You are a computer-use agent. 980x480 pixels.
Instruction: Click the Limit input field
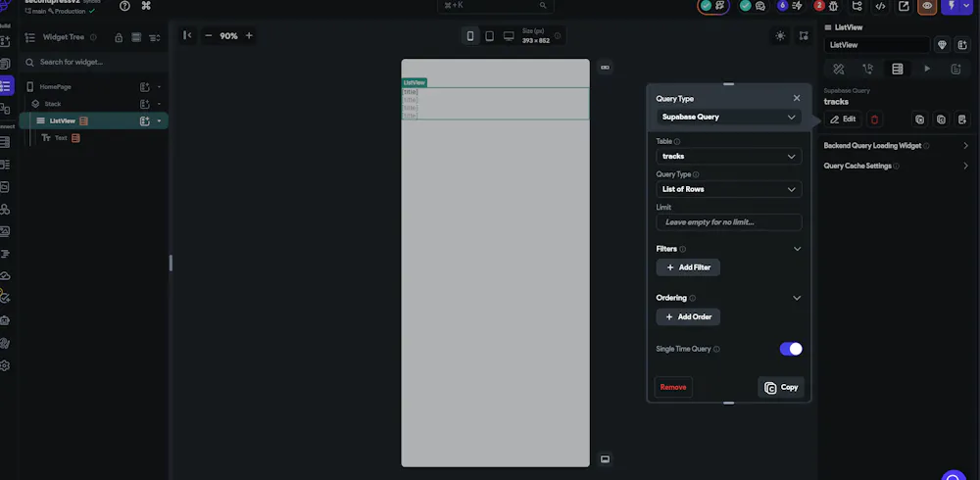point(729,221)
